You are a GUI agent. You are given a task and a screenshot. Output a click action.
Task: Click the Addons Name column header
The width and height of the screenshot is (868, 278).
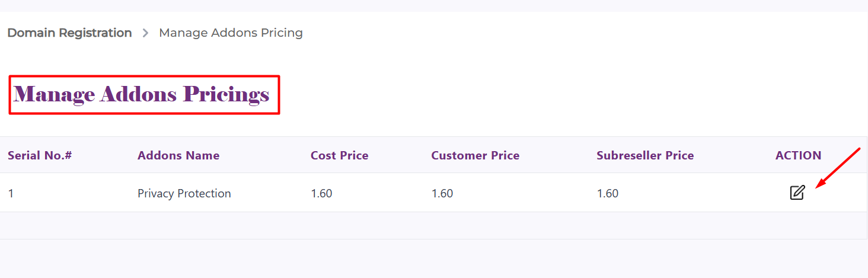pos(178,156)
